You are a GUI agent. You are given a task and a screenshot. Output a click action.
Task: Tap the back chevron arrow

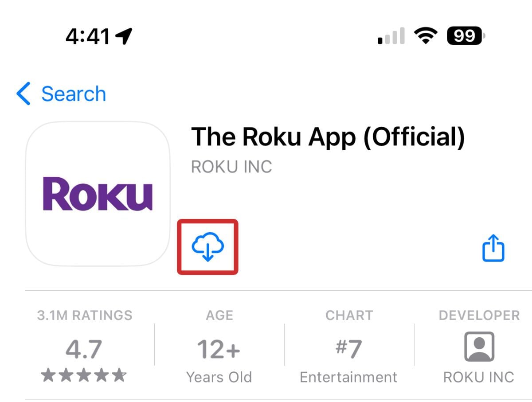(23, 94)
